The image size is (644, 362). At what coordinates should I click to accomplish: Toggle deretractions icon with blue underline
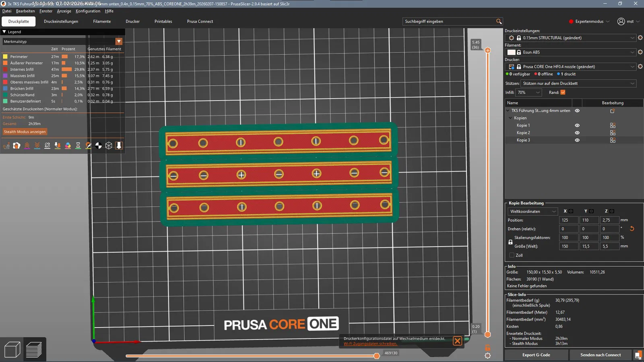pyautogui.click(x=37, y=146)
